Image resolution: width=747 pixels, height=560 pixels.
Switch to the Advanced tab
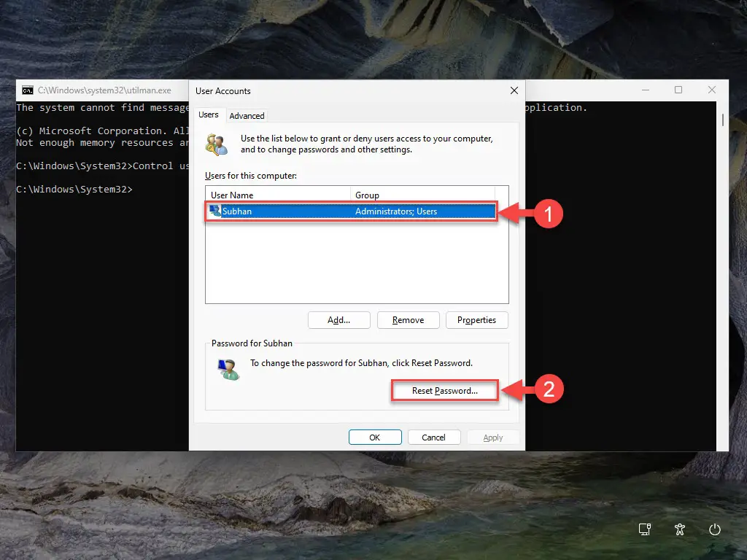[247, 115]
